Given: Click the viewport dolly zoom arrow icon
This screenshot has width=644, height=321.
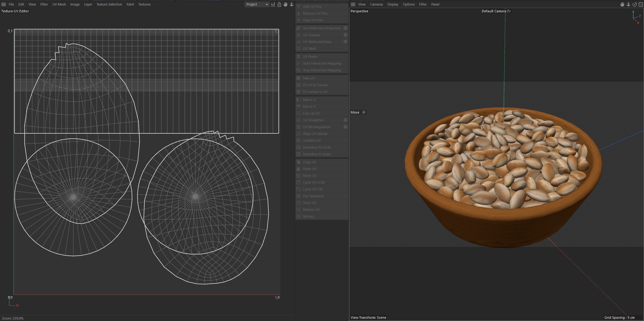Looking at the screenshot, I should click(628, 5).
